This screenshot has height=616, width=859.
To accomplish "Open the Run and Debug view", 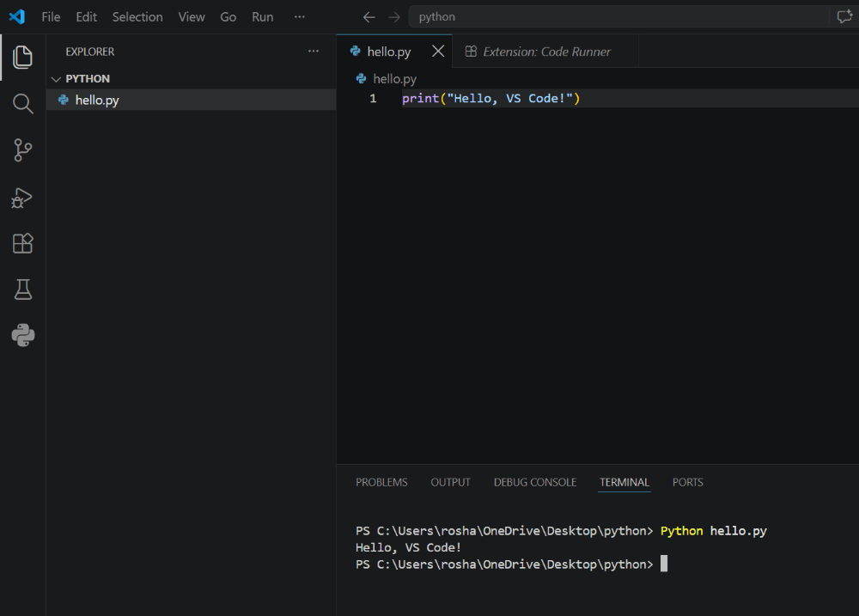I will (x=22, y=198).
